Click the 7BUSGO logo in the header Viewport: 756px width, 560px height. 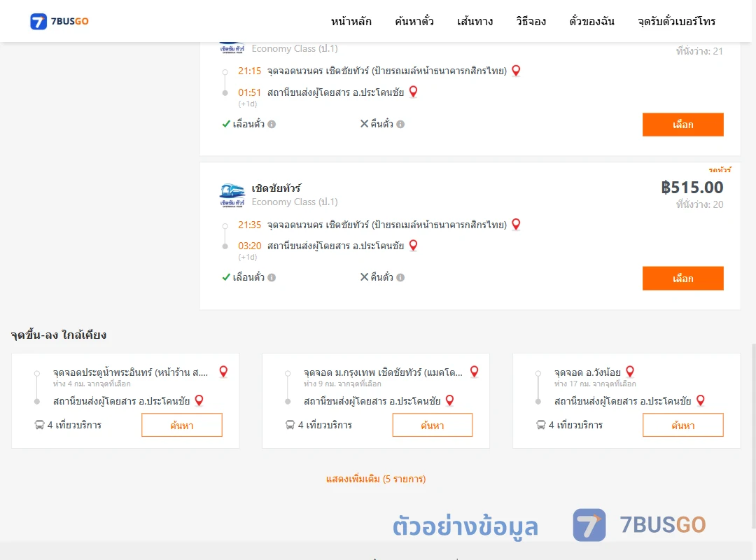tap(59, 21)
